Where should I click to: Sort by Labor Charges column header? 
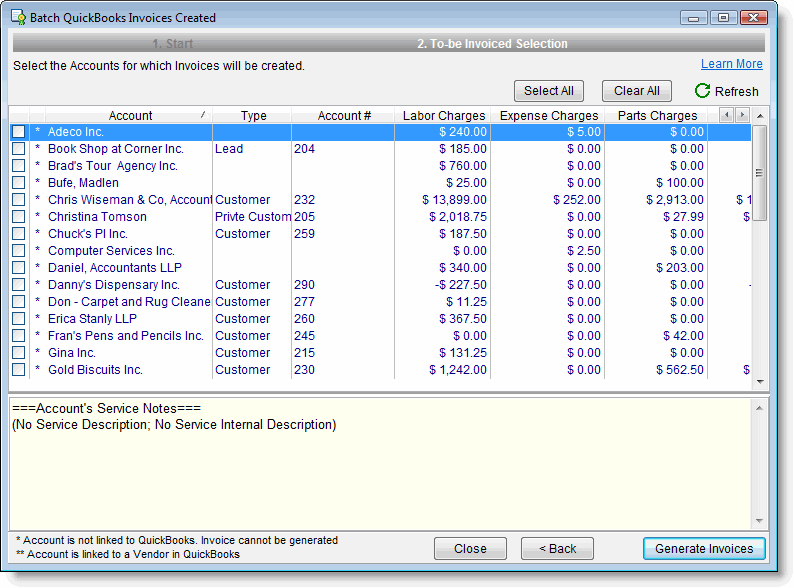tap(443, 116)
